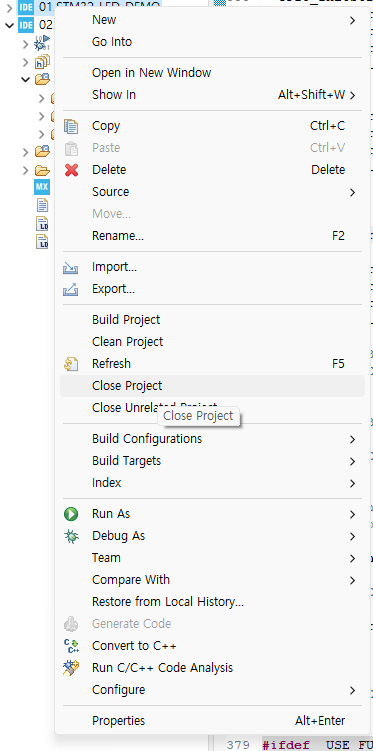Click the red Delete X icon
Screen dimensions: 373x751
[x=71, y=170]
